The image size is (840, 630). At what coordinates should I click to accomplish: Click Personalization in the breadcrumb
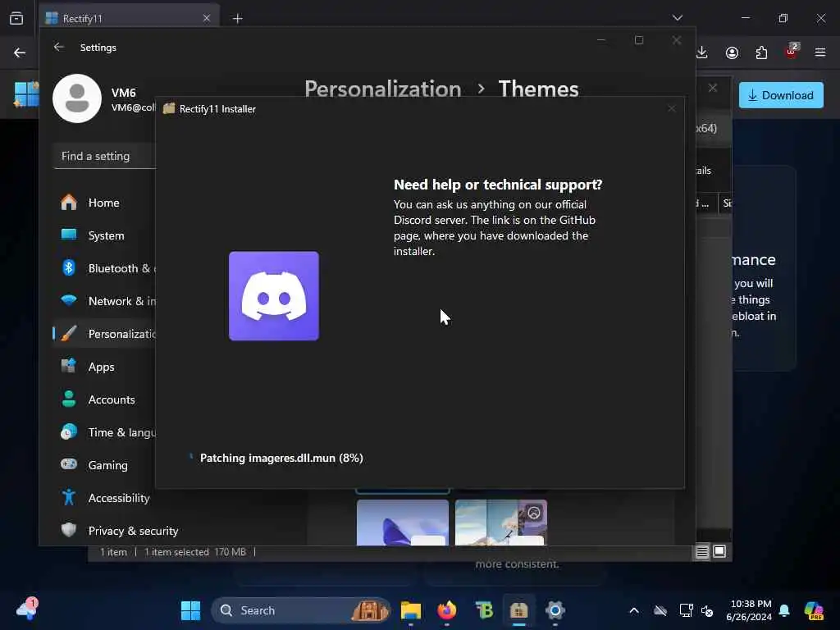(x=383, y=89)
